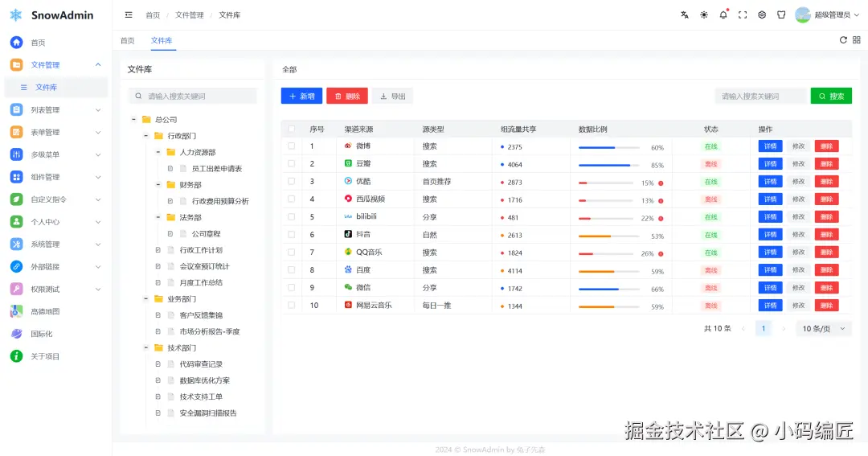868x456 pixels.
Task: Open the grid layout icon in tab bar
Action: point(857,40)
